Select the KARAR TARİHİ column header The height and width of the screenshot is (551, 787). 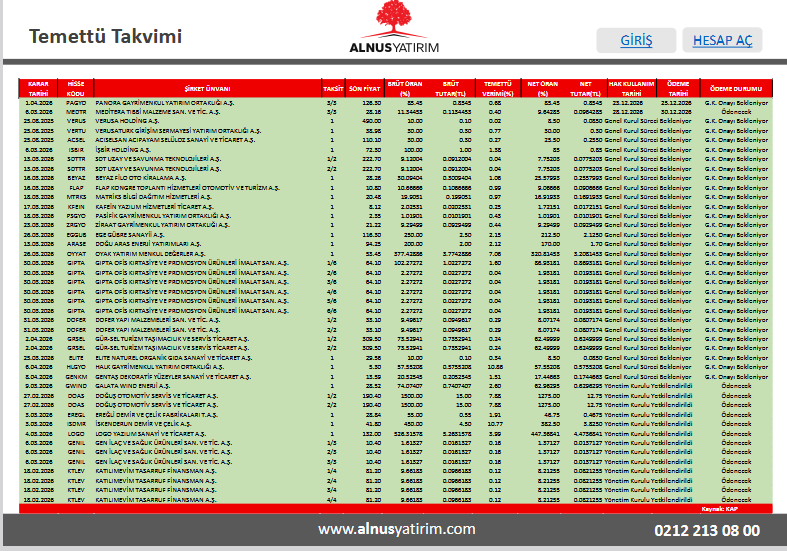[x=39, y=88]
